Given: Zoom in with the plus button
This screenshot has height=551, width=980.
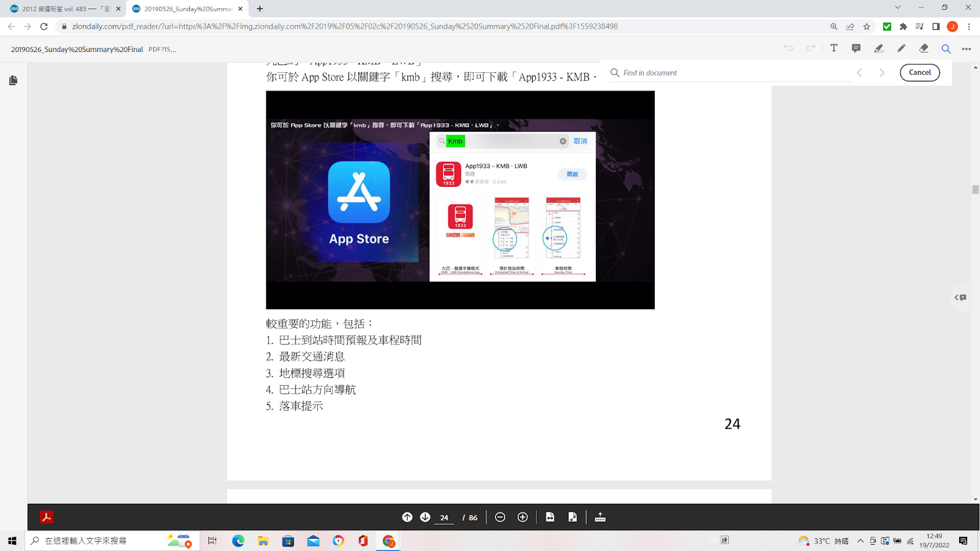Looking at the screenshot, I should pyautogui.click(x=522, y=517).
